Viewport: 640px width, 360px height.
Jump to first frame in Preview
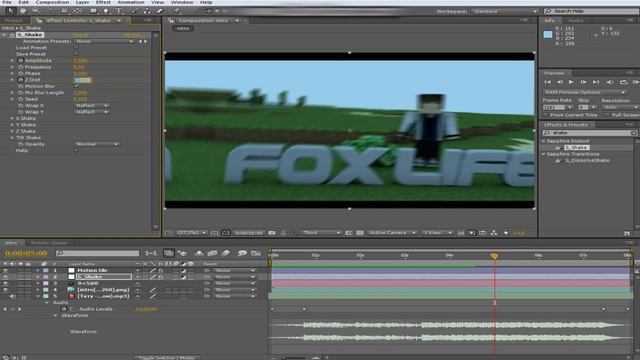548,82
